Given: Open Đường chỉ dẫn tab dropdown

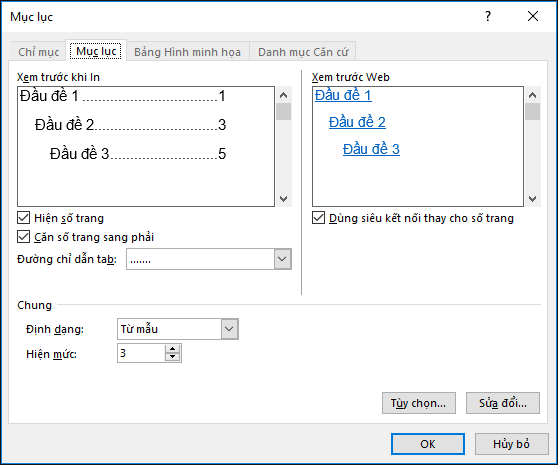Looking at the screenshot, I should click(283, 259).
